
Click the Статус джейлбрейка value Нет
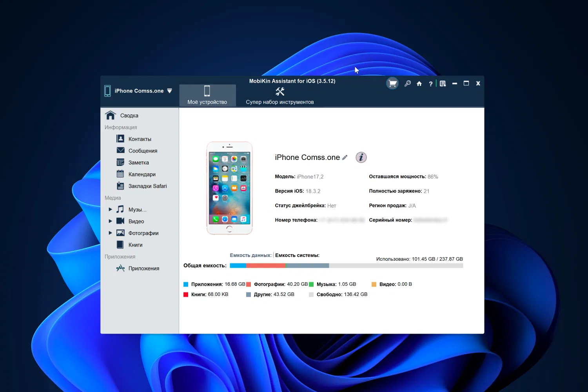332,206
